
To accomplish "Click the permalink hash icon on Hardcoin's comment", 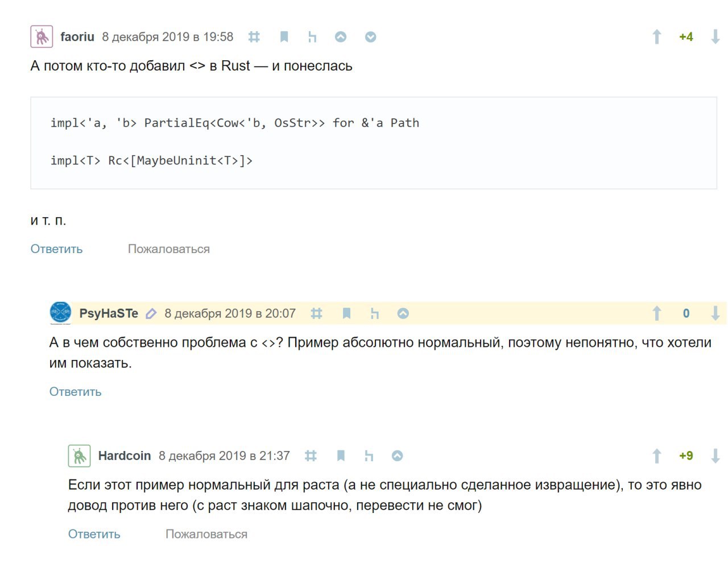I will click(x=311, y=456).
